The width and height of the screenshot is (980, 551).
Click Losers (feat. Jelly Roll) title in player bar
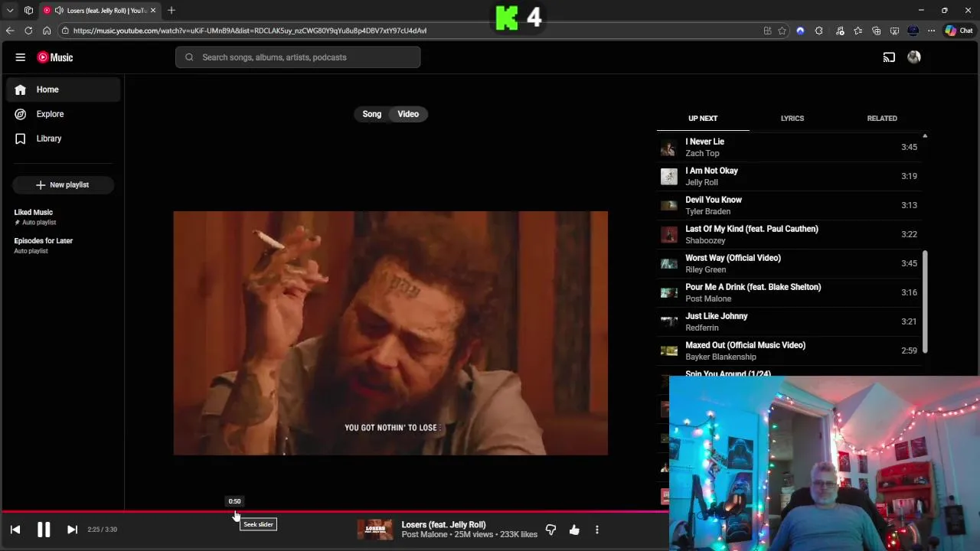(x=444, y=525)
